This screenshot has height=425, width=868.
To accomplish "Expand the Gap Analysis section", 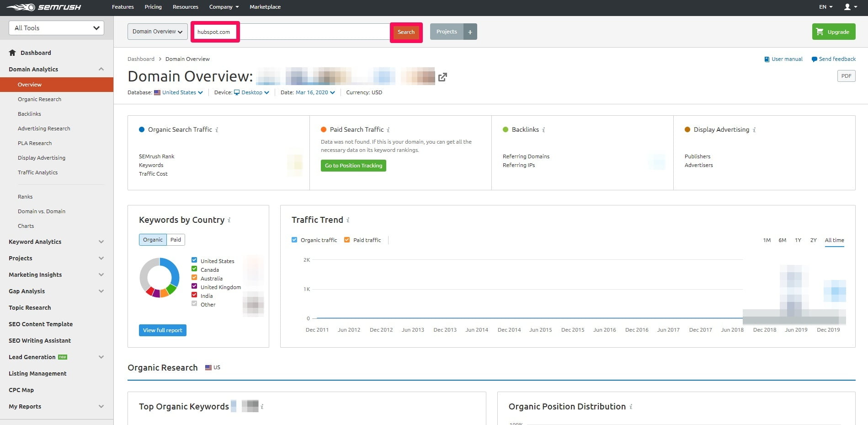I will pyautogui.click(x=101, y=291).
